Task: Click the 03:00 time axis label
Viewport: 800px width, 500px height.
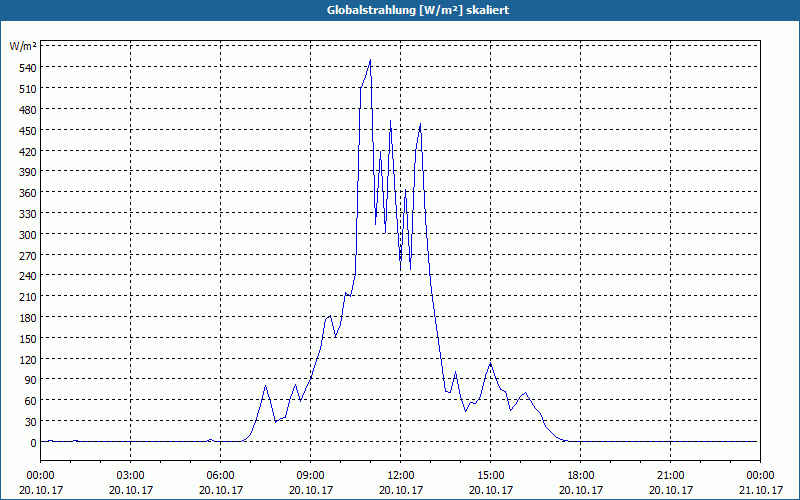Action: tap(131, 476)
